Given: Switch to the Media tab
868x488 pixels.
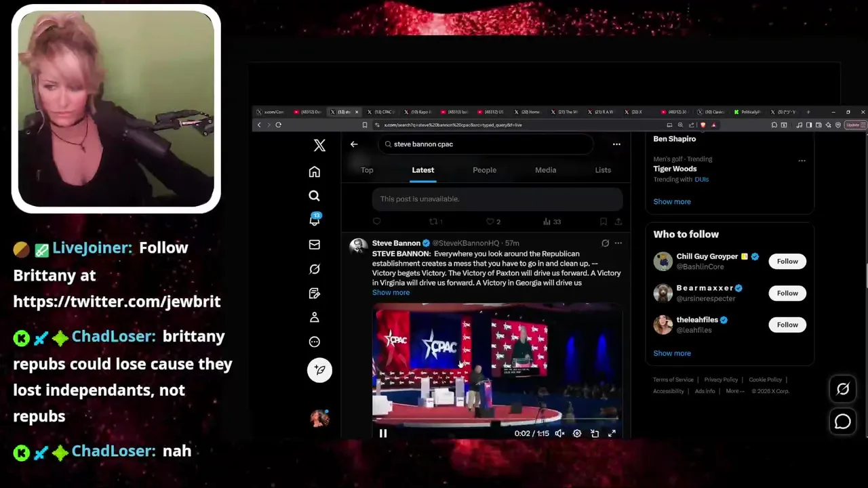Looking at the screenshot, I should click(x=545, y=170).
